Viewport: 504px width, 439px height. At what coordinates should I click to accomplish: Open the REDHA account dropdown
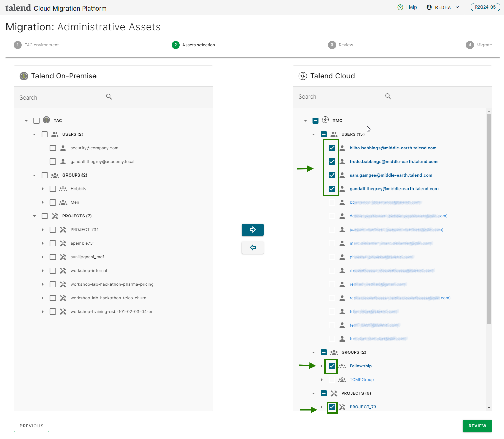443,7
